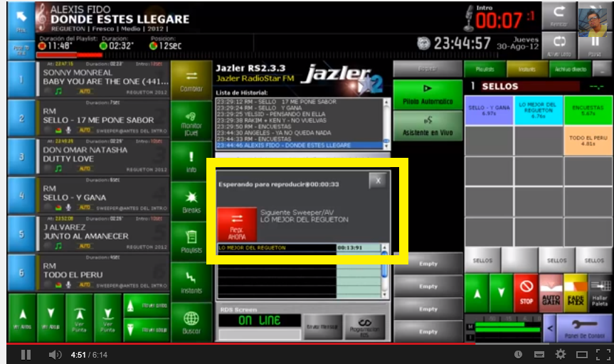Play LO MEJOR DEL REGUETON pad
This screenshot has width=614, height=364.
(538, 110)
